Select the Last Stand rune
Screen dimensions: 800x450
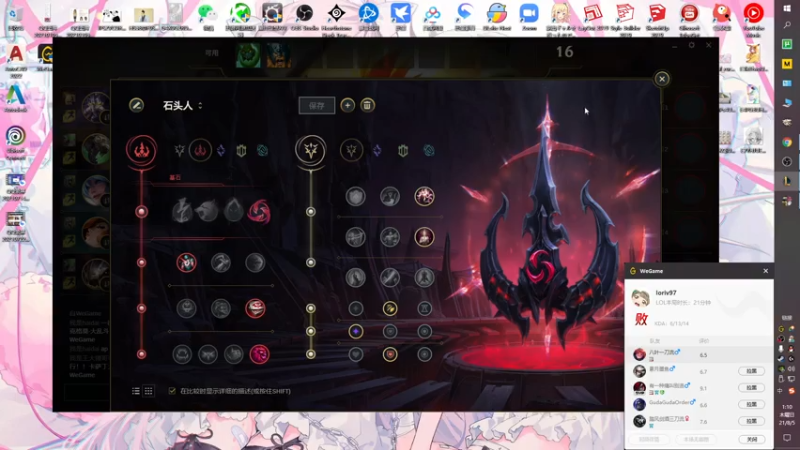tap(424, 278)
